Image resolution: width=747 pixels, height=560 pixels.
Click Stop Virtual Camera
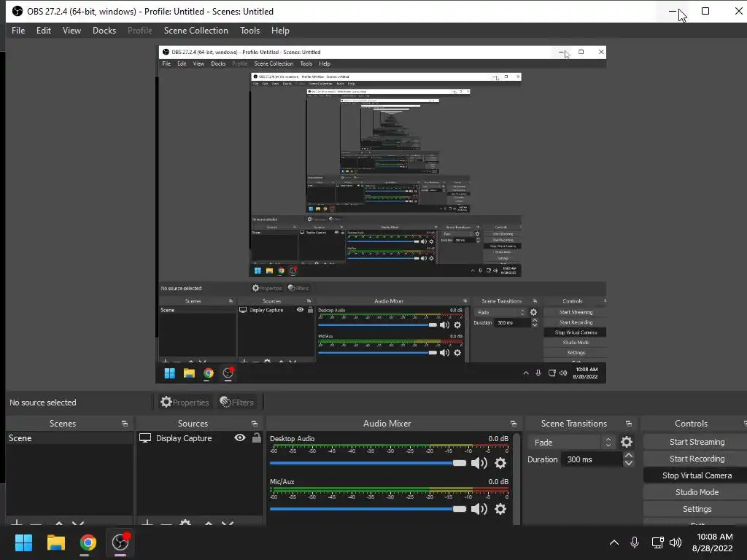click(x=697, y=475)
